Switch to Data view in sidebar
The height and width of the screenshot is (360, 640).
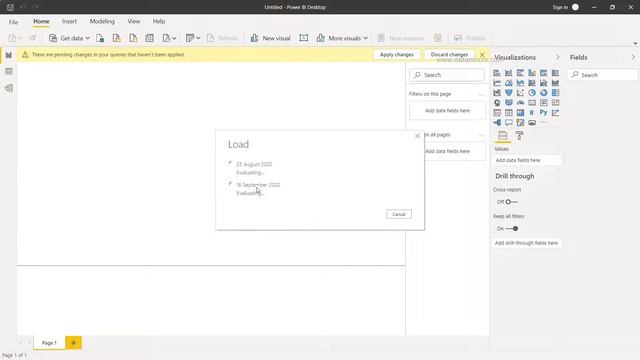point(9,71)
